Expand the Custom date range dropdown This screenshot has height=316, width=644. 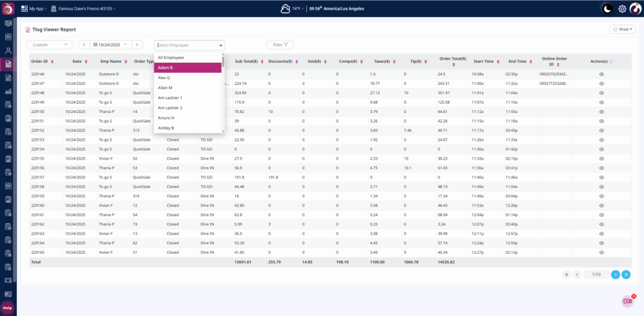click(x=49, y=45)
